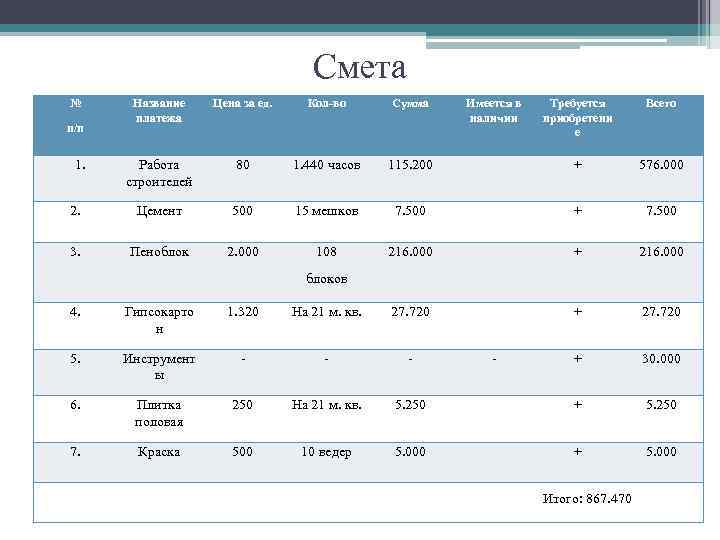720x540 pixels.
Task: Click the "№ п/п" column header
Action: [76, 115]
